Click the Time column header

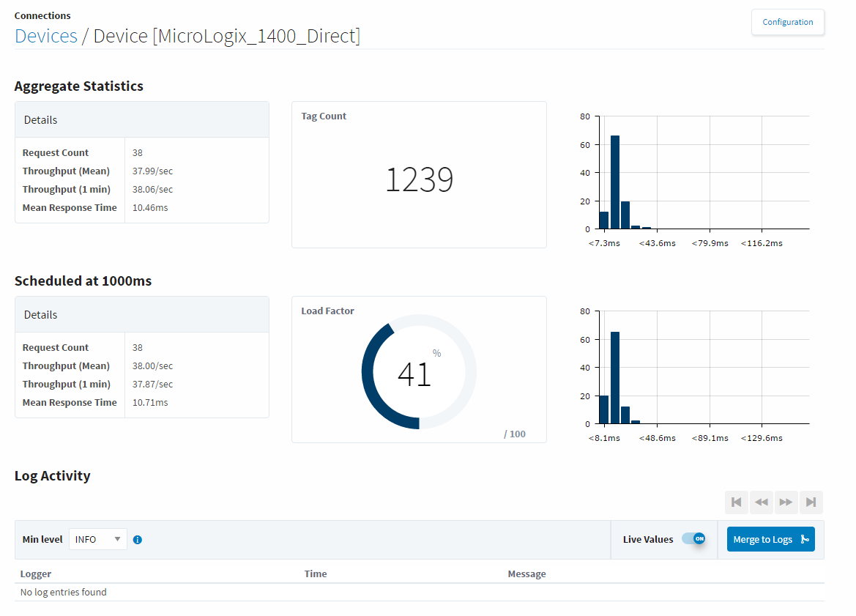pos(316,574)
